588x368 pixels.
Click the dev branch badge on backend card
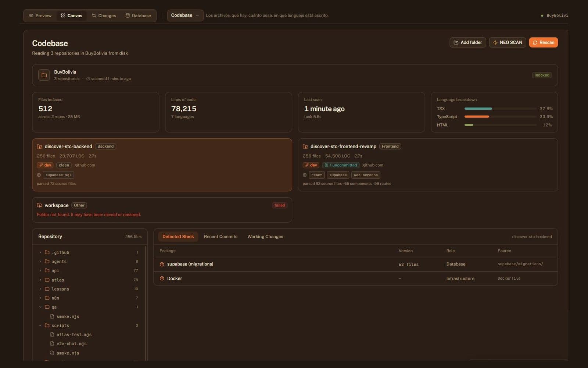coord(45,165)
